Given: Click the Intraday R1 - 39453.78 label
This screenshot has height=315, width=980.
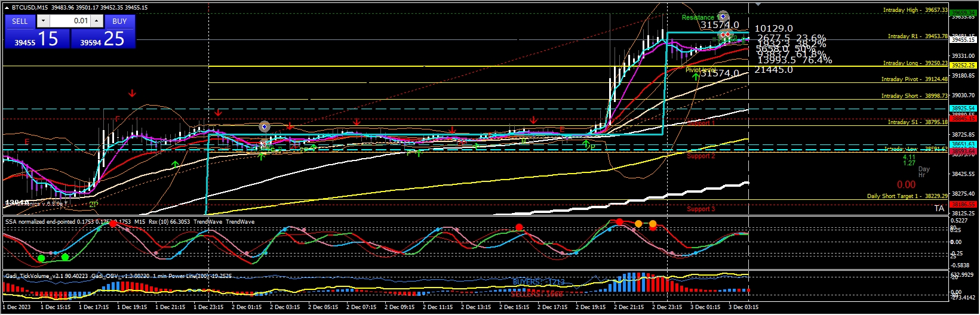Looking at the screenshot, I should tap(917, 36).
